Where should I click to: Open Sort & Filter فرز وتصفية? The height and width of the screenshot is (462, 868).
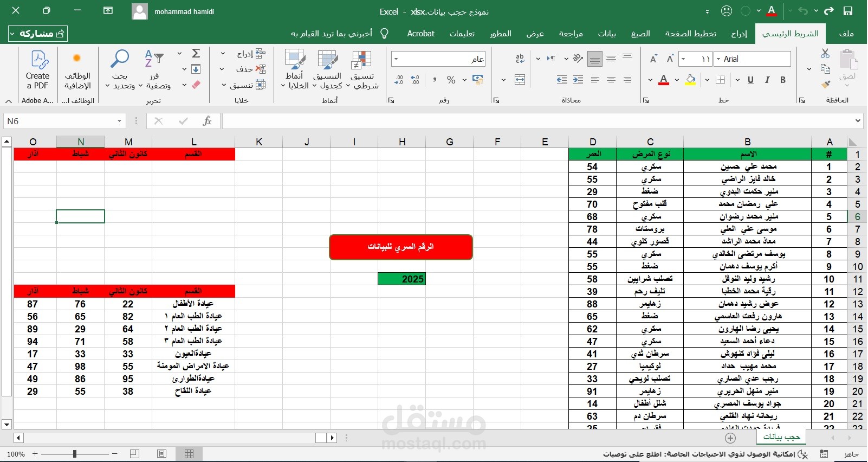click(x=155, y=69)
